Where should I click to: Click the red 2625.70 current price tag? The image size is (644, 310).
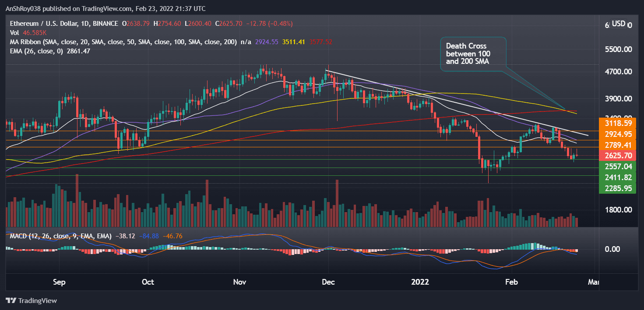coord(617,155)
